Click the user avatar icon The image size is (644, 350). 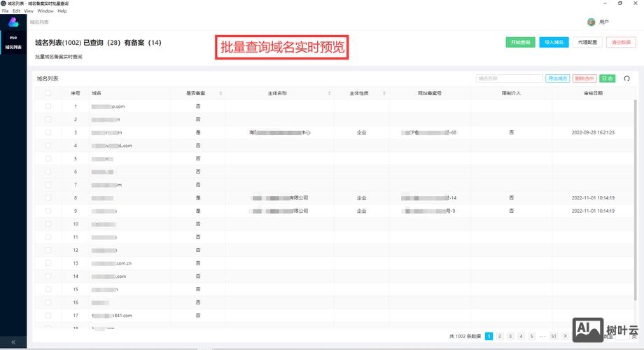(x=591, y=22)
